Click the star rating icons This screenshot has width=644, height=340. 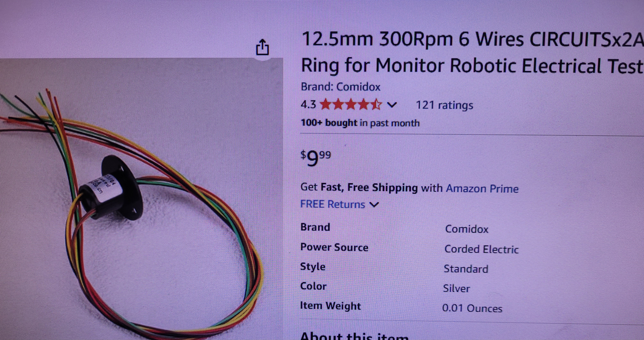(351, 105)
